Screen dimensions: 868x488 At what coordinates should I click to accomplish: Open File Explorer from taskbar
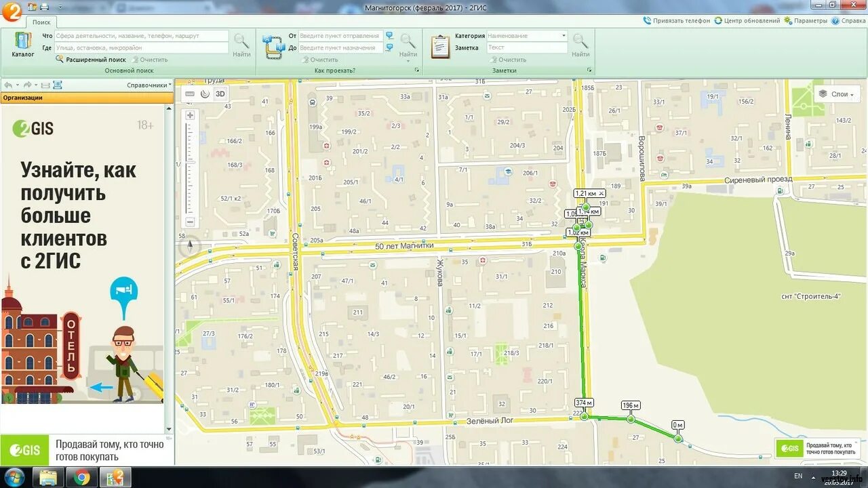pyautogui.click(x=48, y=477)
